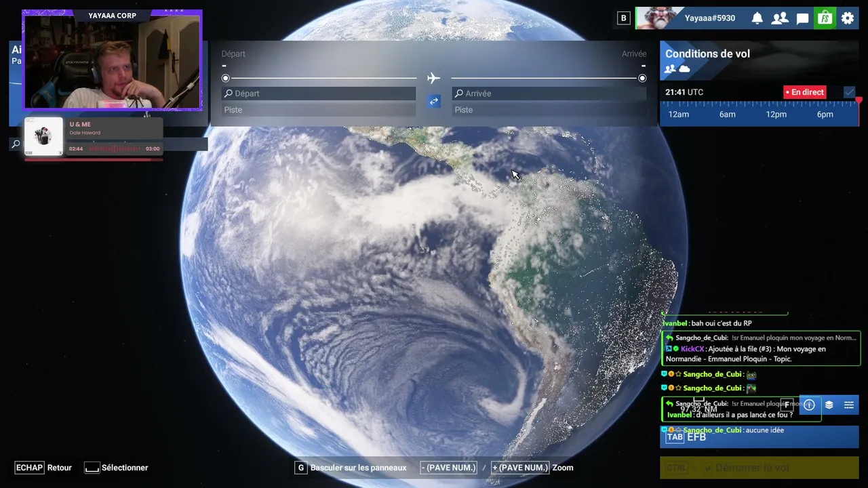868x488 pixels.
Task: Open the map info compass icon
Action: pyautogui.click(x=809, y=405)
